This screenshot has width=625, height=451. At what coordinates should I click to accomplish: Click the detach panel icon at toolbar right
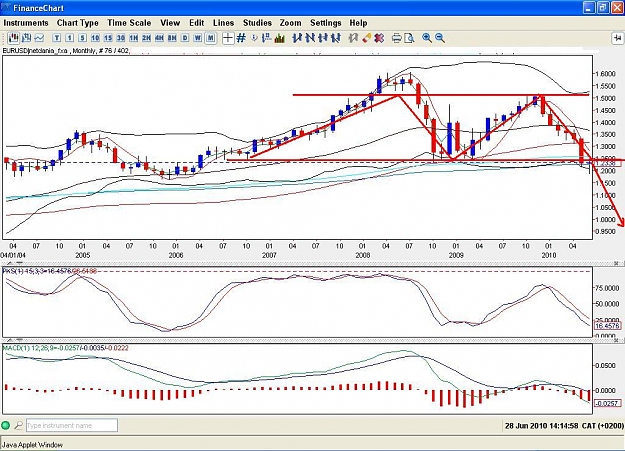pos(617,38)
